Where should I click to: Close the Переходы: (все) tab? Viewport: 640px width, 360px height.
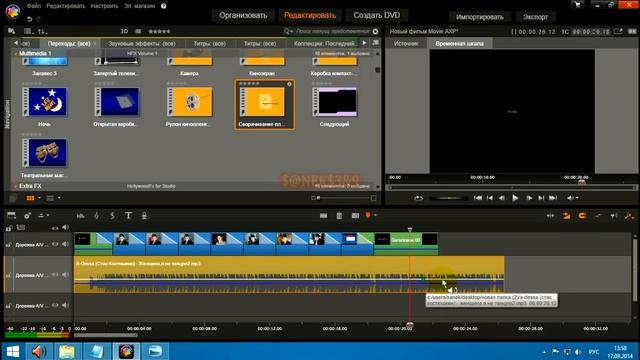click(x=95, y=44)
